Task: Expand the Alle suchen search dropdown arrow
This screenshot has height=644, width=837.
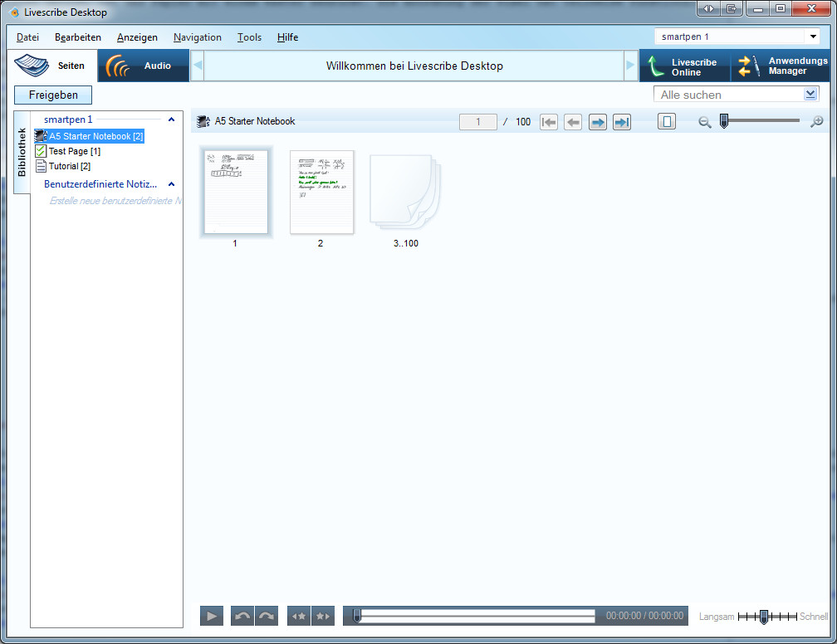Action: 810,95
